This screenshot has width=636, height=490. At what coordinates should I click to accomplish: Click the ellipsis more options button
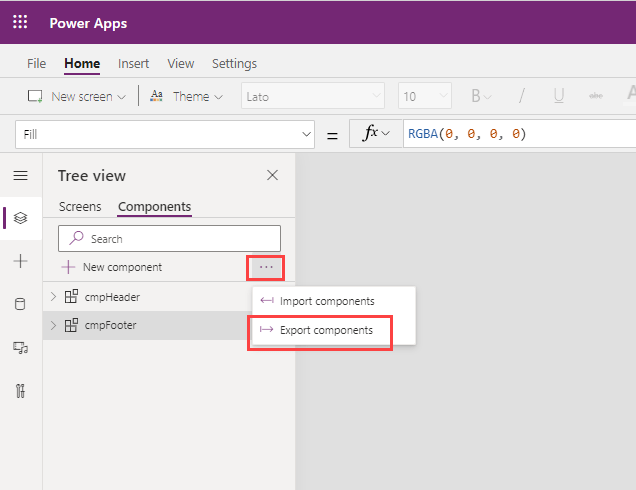tap(266, 267)
